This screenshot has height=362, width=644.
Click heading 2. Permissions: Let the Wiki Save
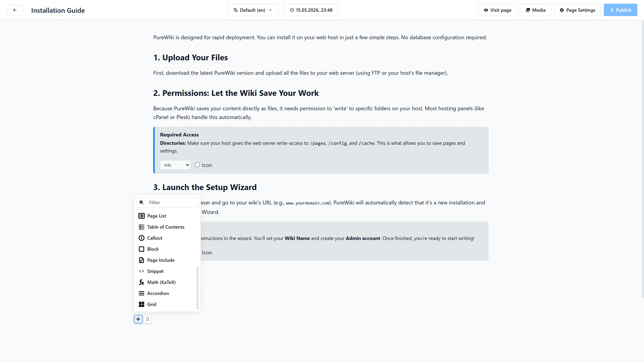click(x=236, y=93)
